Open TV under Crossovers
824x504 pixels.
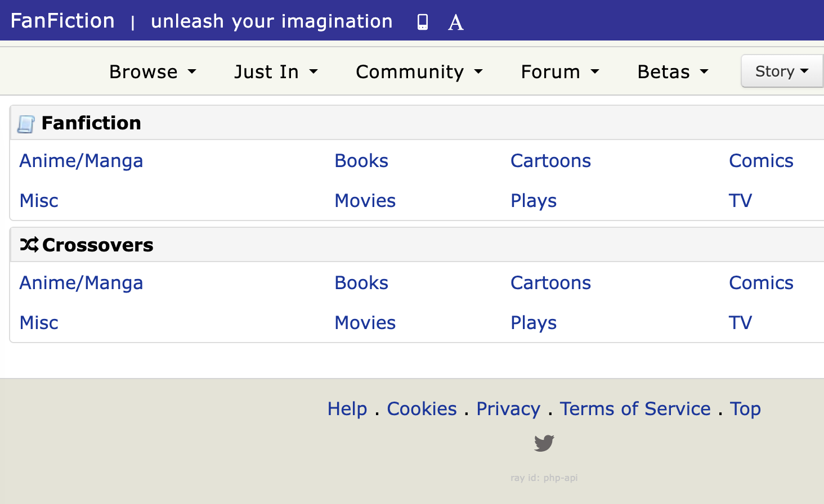(740, 323)
